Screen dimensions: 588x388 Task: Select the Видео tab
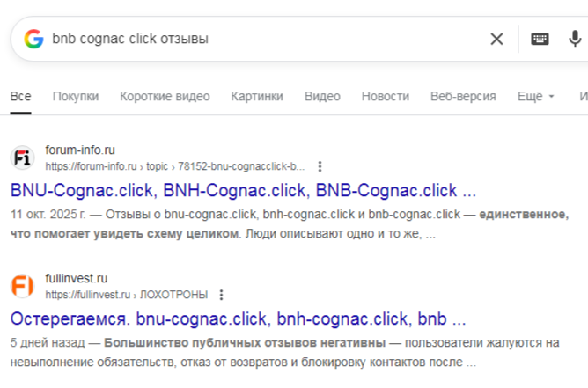coord(322,96)
